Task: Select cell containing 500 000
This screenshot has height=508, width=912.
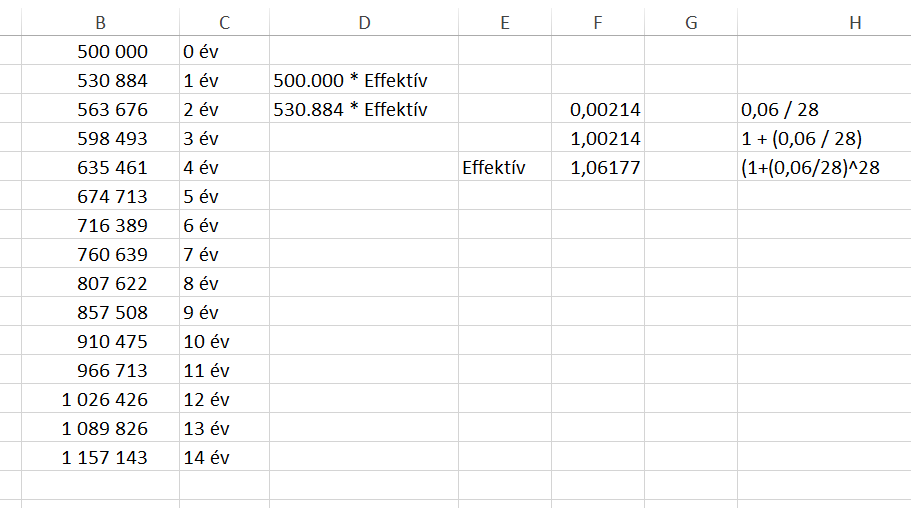Action: (x=112, y=52)
